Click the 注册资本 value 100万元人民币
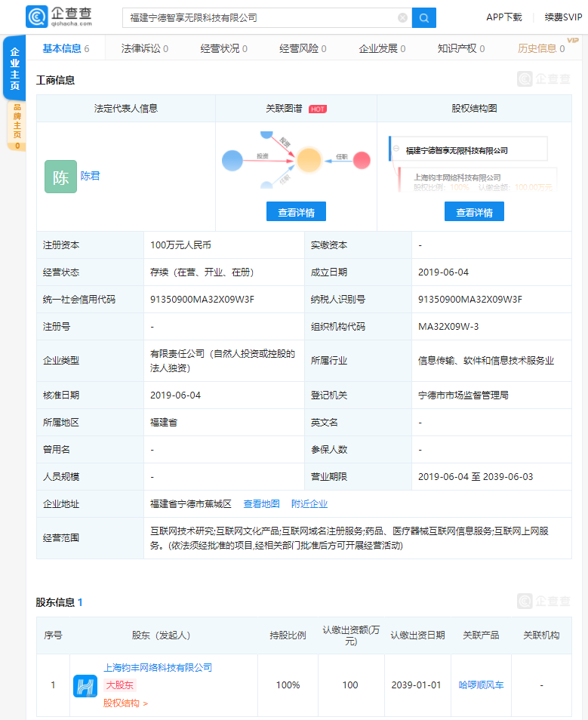588x720 pixels. 180,245
